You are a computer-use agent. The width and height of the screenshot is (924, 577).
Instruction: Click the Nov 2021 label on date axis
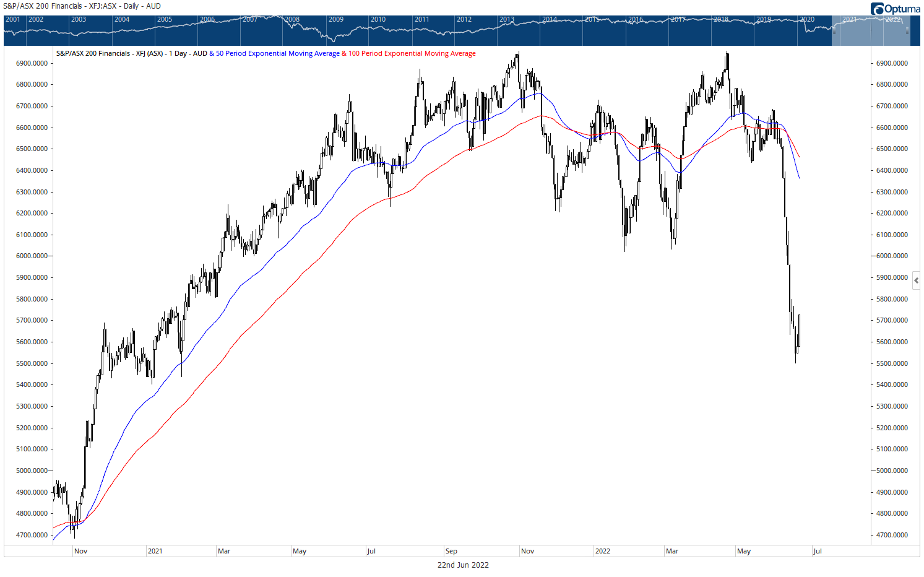point(527,551)
